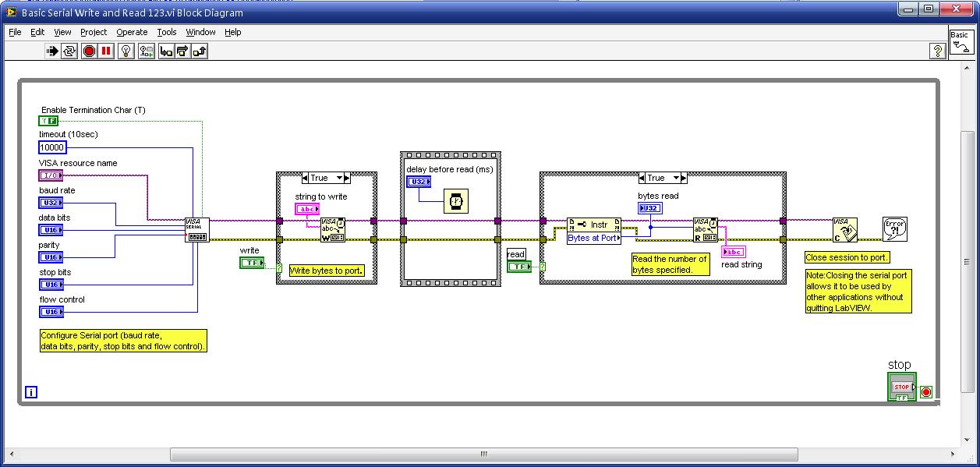This screenshot has height=467, width=980.
Task: Select the delay before read U32 terminal
Action: [x=419, y=182]
